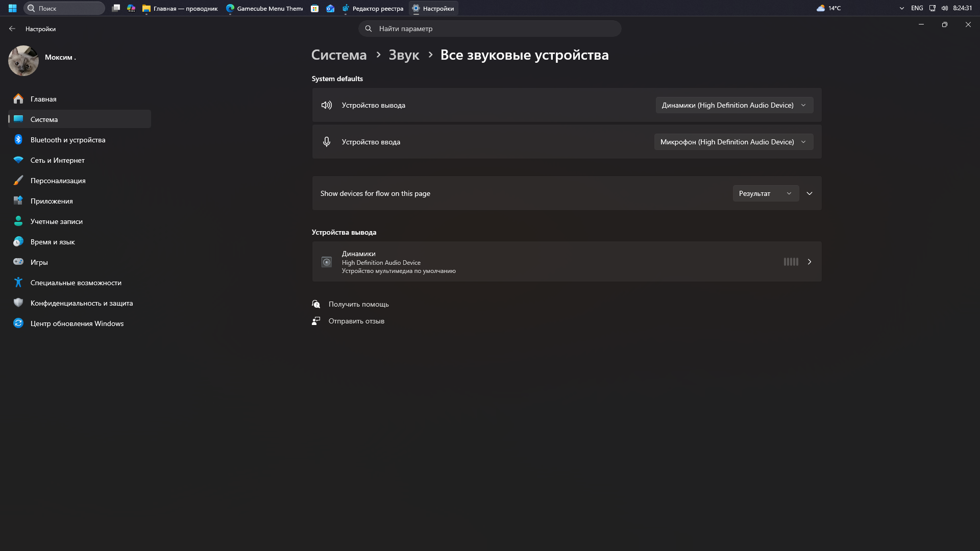Viewport: 980px width, 551px height.
Task: Open Конфиденциальность и защита section
Action: [x=80, y=303]
